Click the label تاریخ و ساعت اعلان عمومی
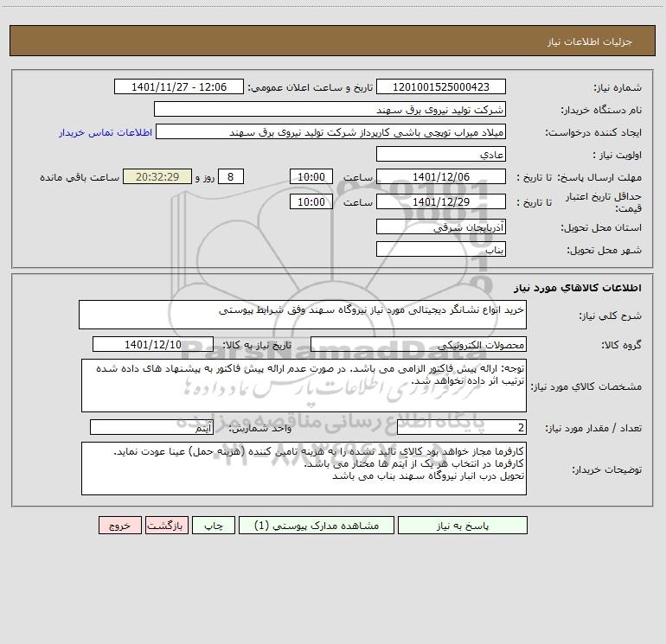 (x=310, y=87)
